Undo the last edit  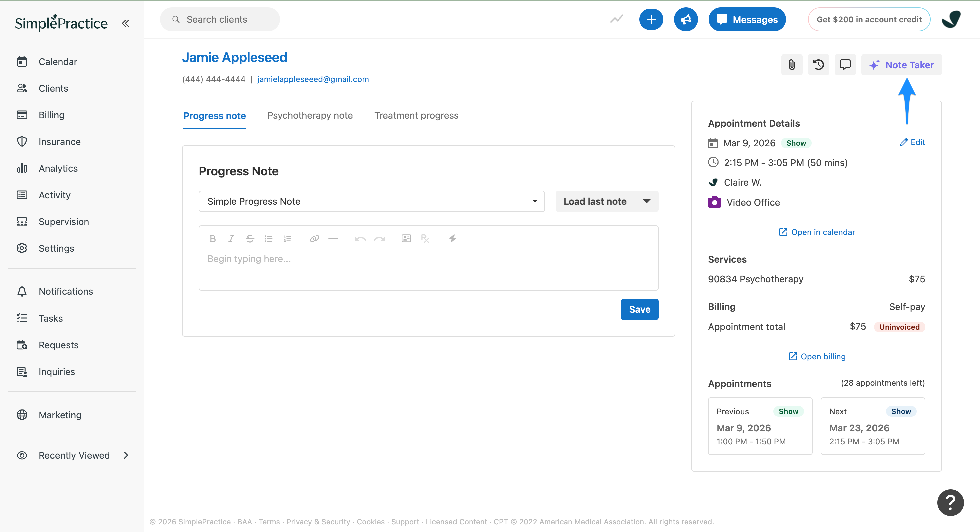[360, 239]
